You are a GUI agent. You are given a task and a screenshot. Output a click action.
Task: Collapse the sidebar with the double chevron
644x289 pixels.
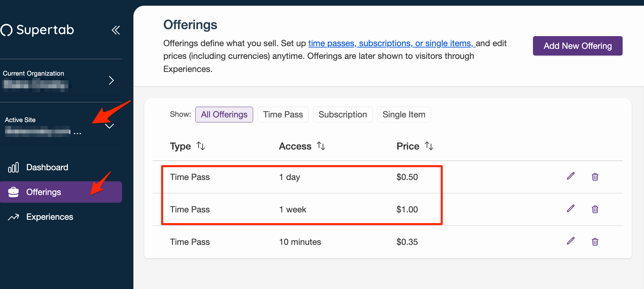click(x=116, y=30)
